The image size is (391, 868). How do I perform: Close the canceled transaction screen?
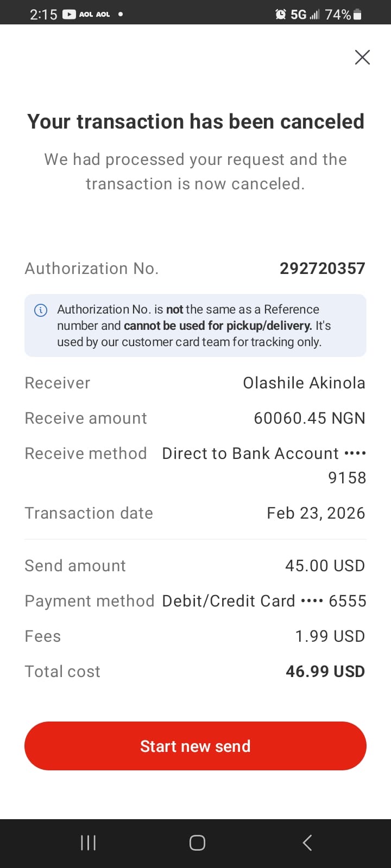tap(362, 57)
